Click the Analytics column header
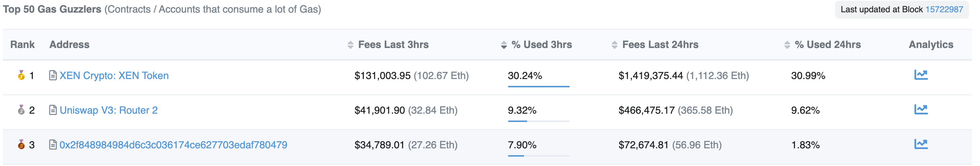The height and width of the screenshot is (166, 980). coord(931,44)
